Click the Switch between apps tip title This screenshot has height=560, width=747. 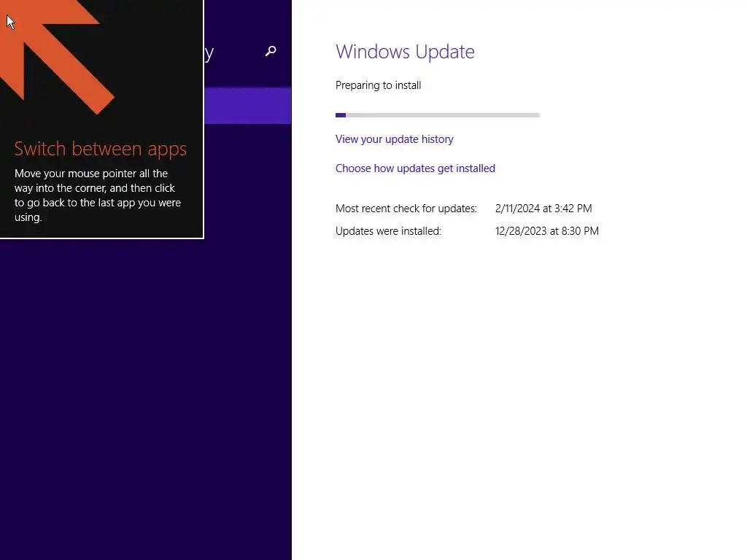tap(101, 149)
